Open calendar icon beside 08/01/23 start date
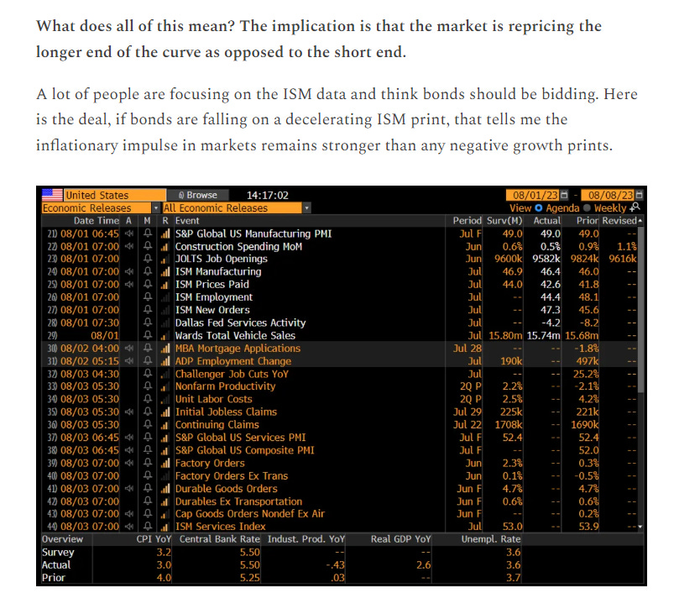Viewport: 700px width, 614px height. click(564, 195)
